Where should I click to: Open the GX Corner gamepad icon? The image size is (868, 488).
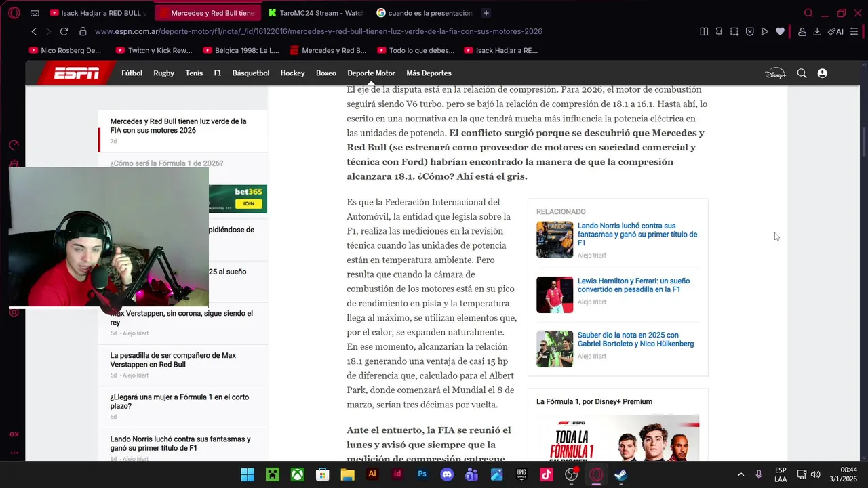(35, 13)
